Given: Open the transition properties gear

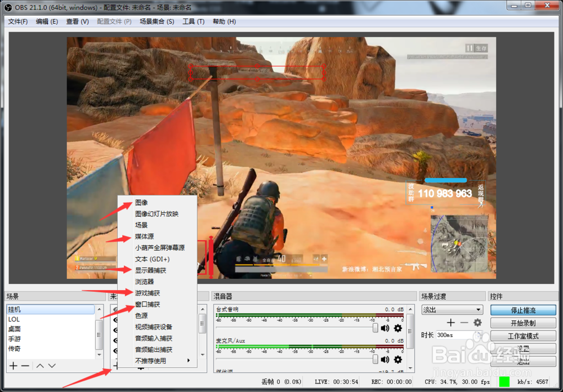Looking at the screenshot, I should [477, 322].
